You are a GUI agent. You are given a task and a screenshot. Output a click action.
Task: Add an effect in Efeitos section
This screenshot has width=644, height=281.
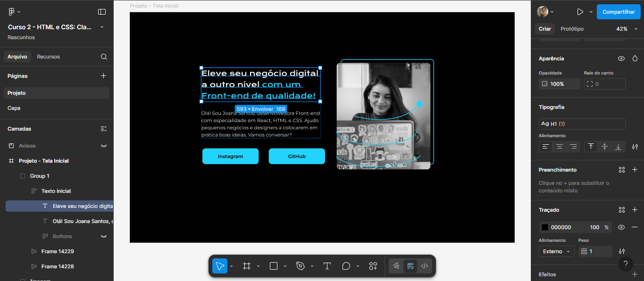point(635,274)
